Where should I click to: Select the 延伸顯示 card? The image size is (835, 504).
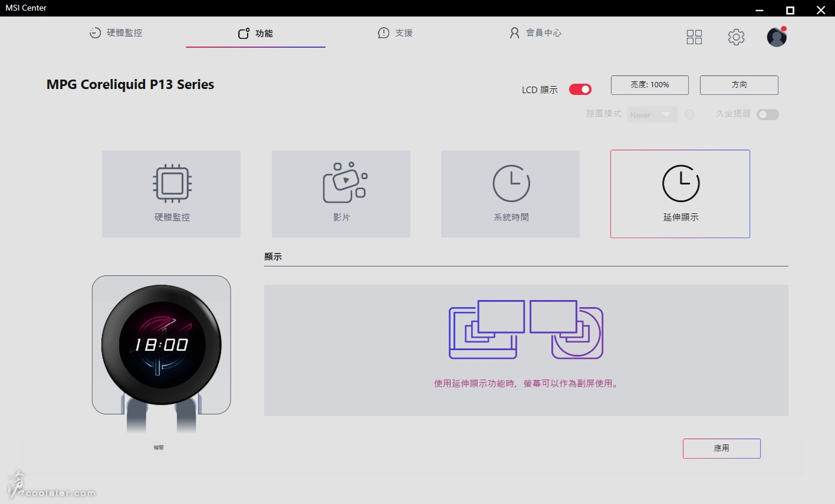(680, 194)
